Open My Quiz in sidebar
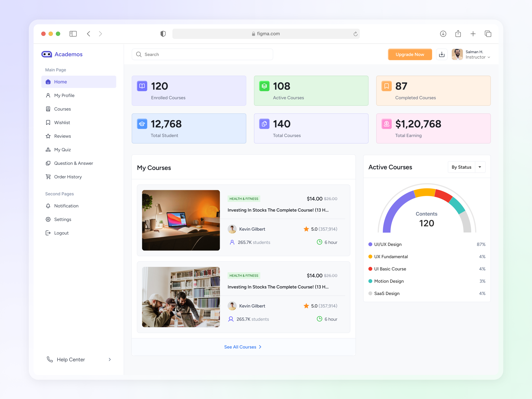The height and width of the screenshot is (399, 532). tap(79, 150)
